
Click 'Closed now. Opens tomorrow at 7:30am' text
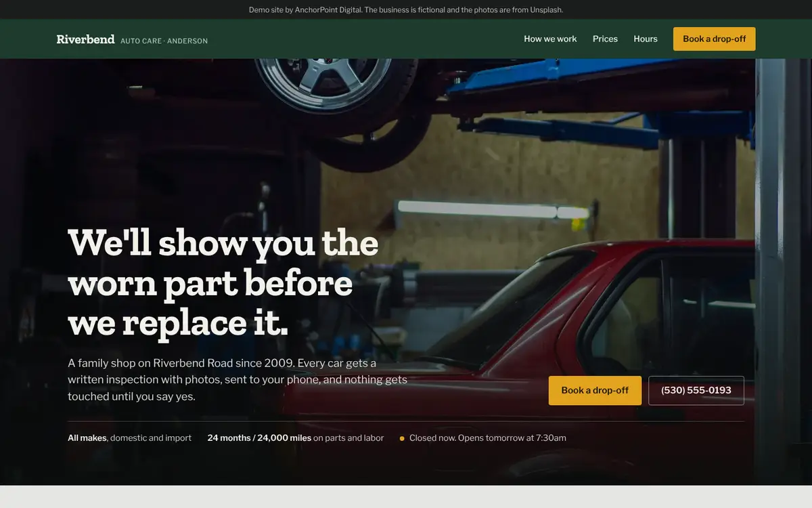click(x=487, y=438)
